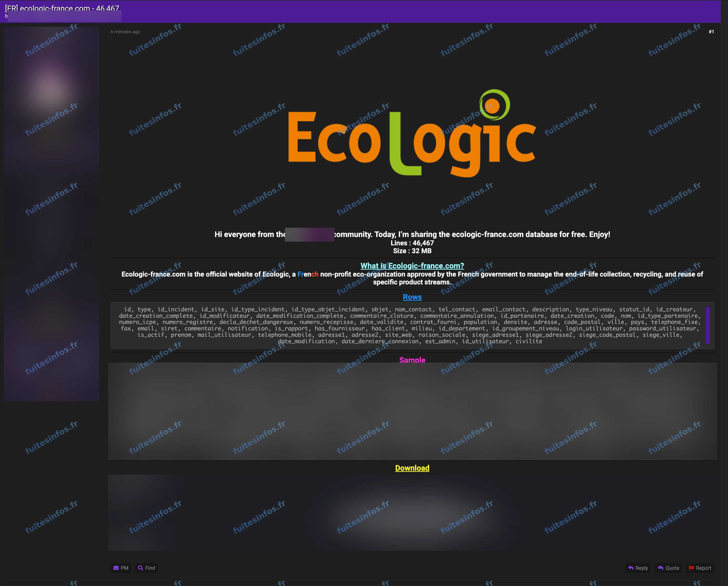The width and height of the screenshot is (728, 586).
Task: Click the red flag icon on Report
Action: 691,568
